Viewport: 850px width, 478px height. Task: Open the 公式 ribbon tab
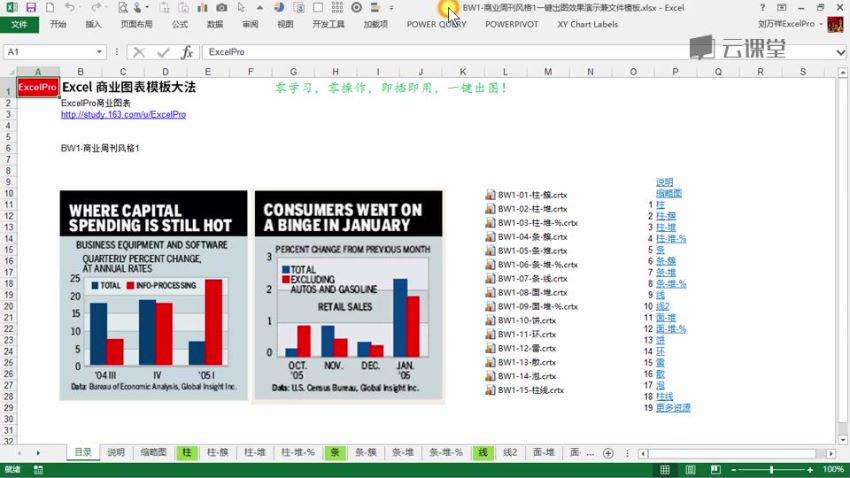point(179,24)
